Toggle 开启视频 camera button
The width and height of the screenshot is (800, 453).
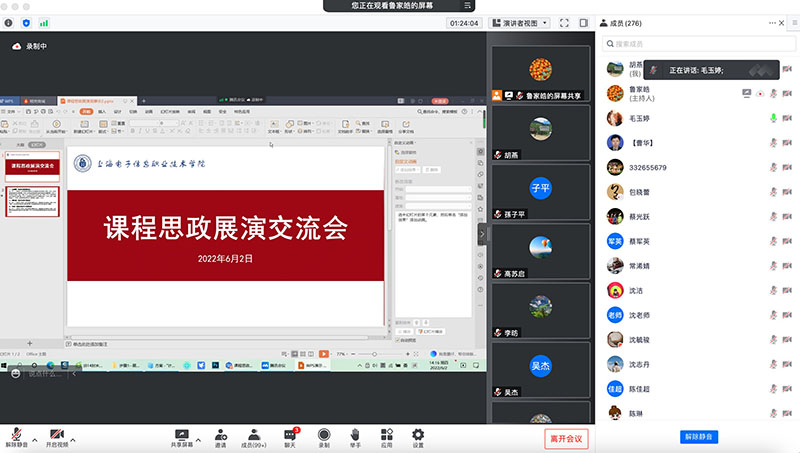pos(57,438)
